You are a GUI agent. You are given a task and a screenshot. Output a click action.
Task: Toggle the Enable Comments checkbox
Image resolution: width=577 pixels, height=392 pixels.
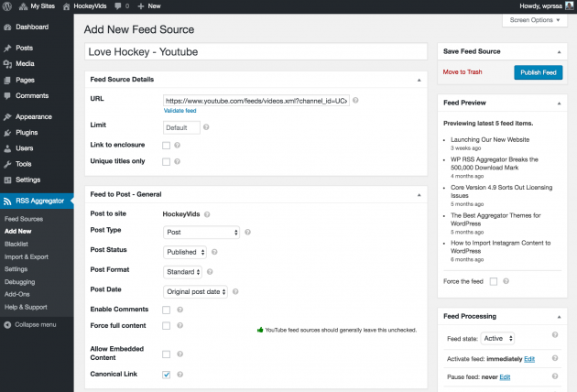tap(167, 310)
